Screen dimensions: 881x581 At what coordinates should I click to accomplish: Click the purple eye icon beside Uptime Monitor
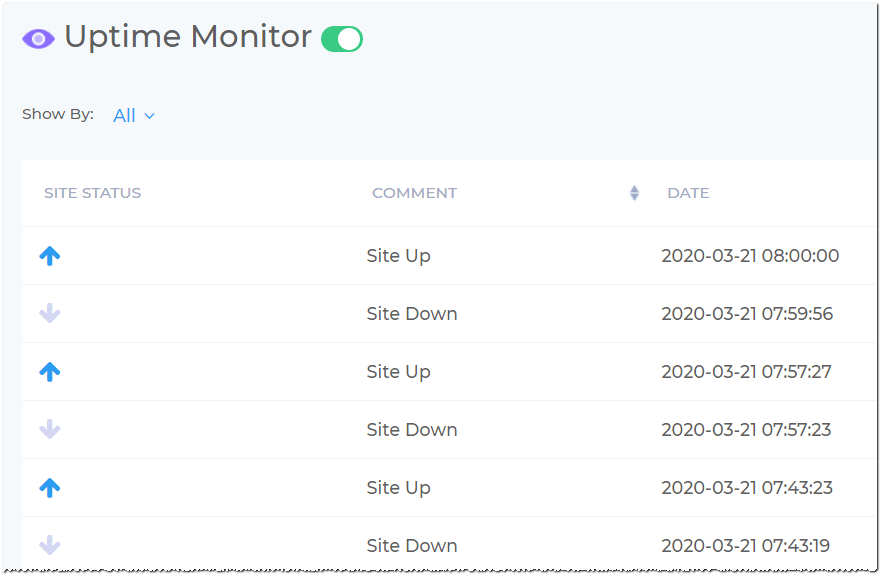pos(38,39)
